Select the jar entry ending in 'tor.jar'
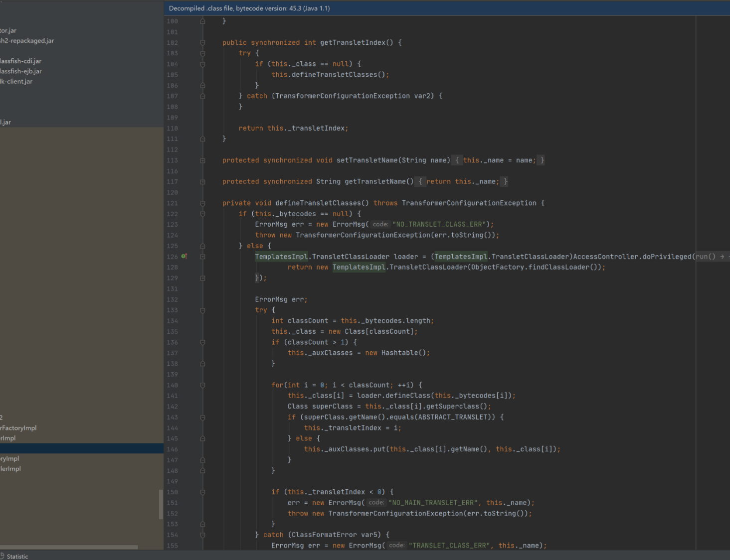Screen dimensions: 730x560 [8, 31]
